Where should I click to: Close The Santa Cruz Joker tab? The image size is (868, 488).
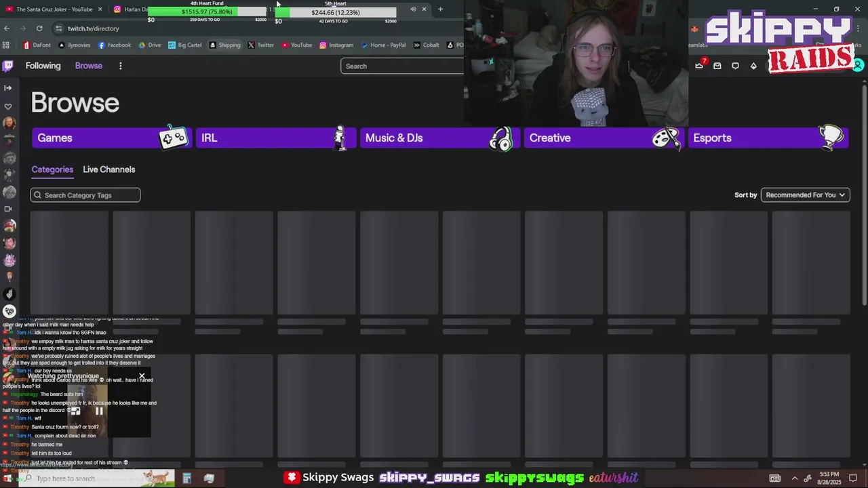tap(100, 9)
